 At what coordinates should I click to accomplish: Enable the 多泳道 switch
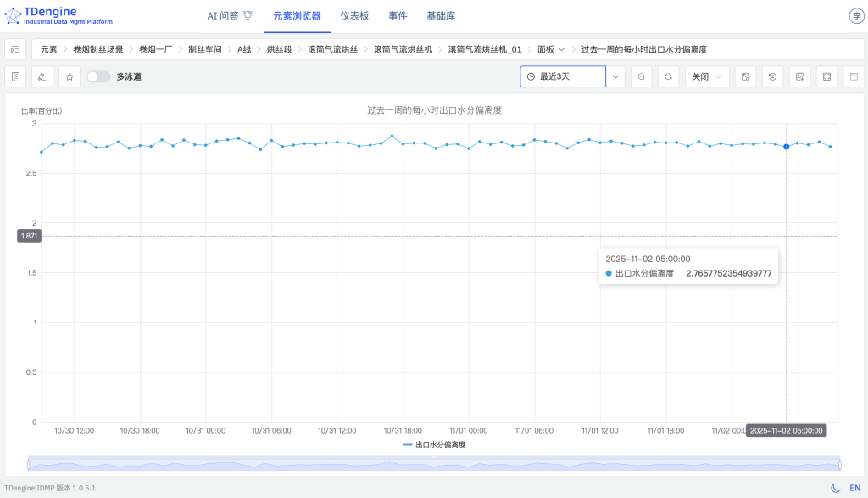coord(97,76)
